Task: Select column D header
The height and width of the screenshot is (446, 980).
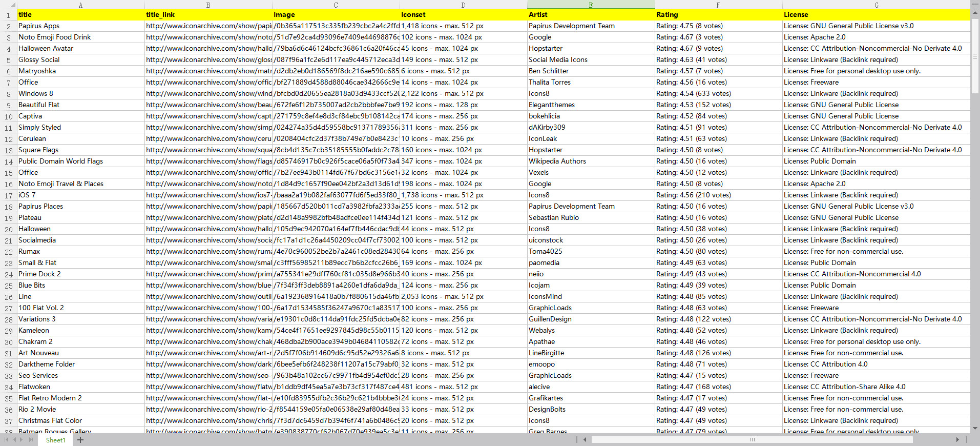Action: tap(463, 5)
